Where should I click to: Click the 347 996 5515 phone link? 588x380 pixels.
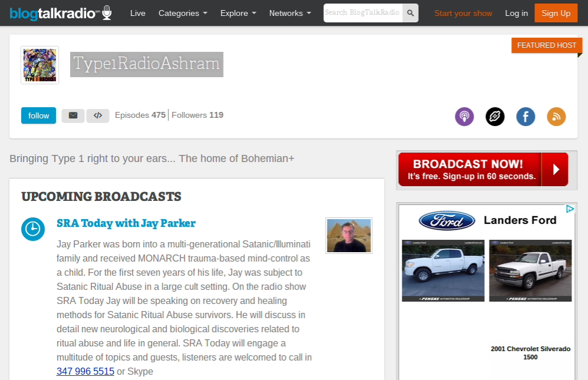pyautogui.click(x=85, y=371)
